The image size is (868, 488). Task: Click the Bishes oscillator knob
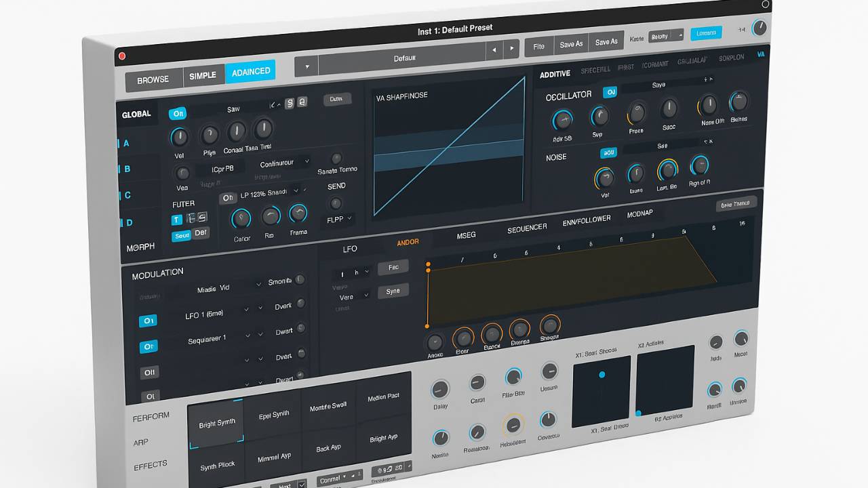tap(738, 102)
